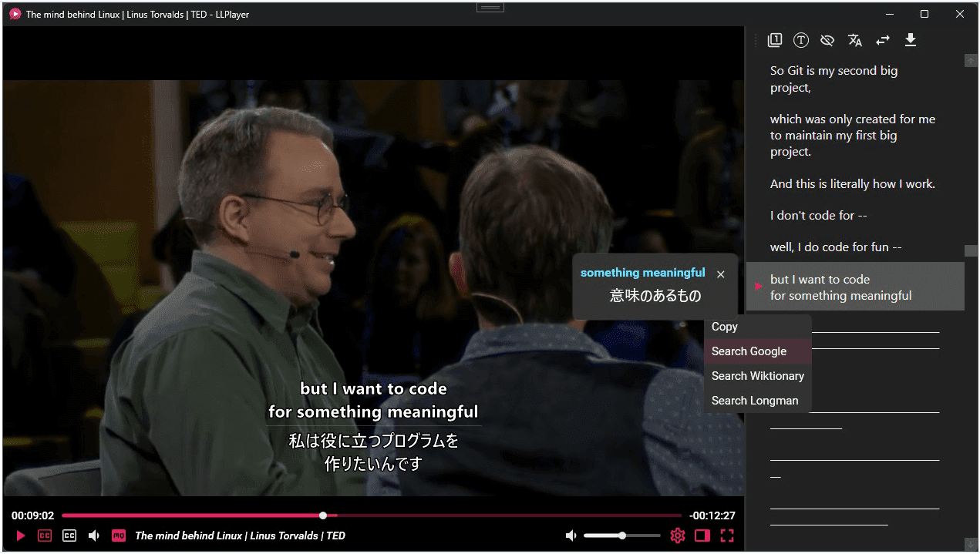Click the circled T text icon
The height and width of the screenshot is (554, 980).
point(801,40)
